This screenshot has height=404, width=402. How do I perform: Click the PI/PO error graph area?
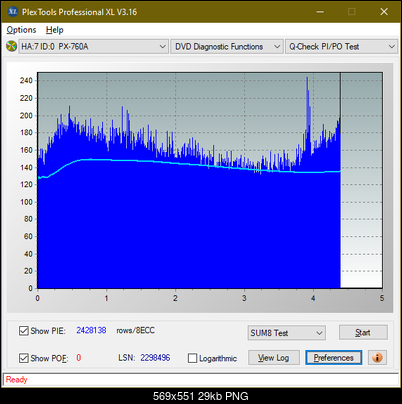pyautogui.click(x=210, y=180)
